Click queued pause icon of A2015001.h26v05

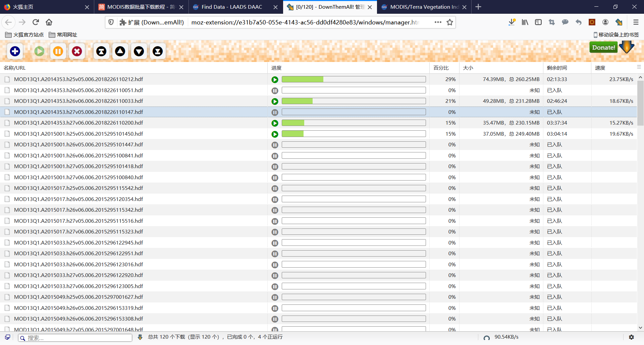pyautogui.click(x=275, y=145)
